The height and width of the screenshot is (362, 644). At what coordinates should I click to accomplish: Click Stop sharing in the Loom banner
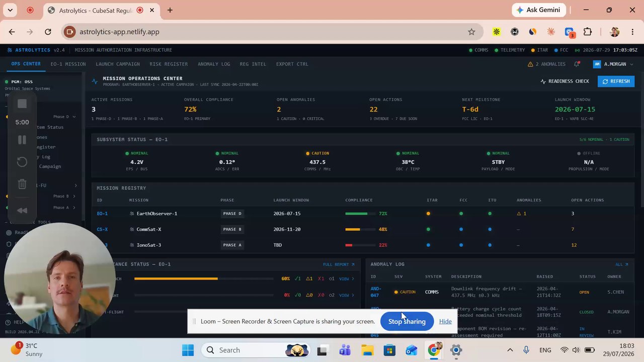coord(407,321)
